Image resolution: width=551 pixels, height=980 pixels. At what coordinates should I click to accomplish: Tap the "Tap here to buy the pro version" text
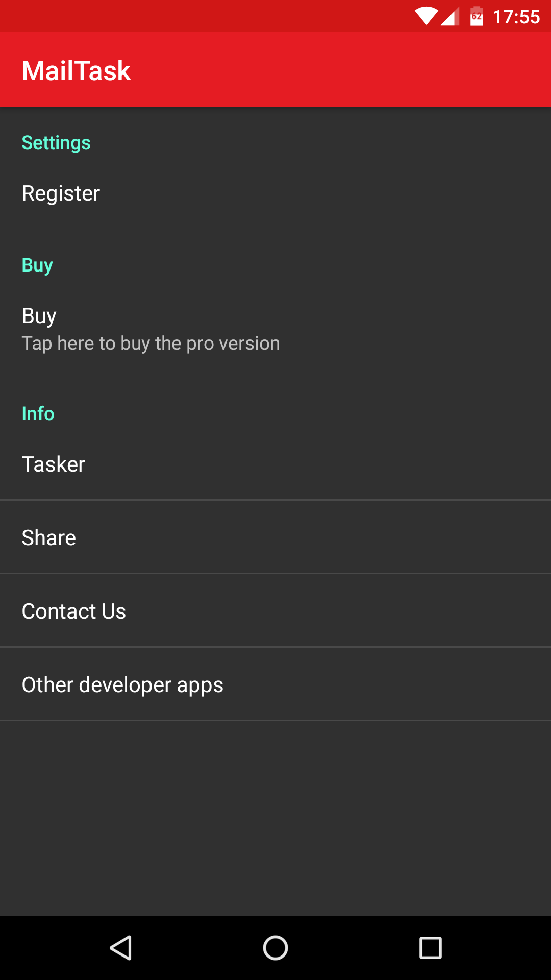tap(151, 344)
